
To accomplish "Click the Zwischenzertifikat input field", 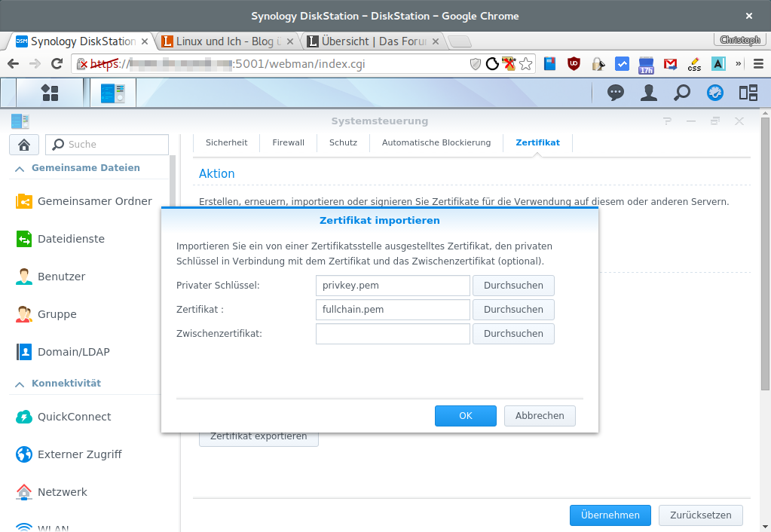I will [393, 334].
